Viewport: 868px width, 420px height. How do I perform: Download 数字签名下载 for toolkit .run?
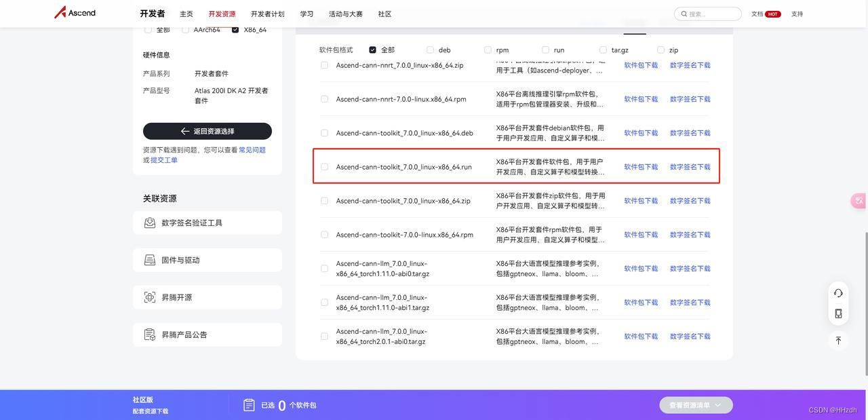coord(690,167)
